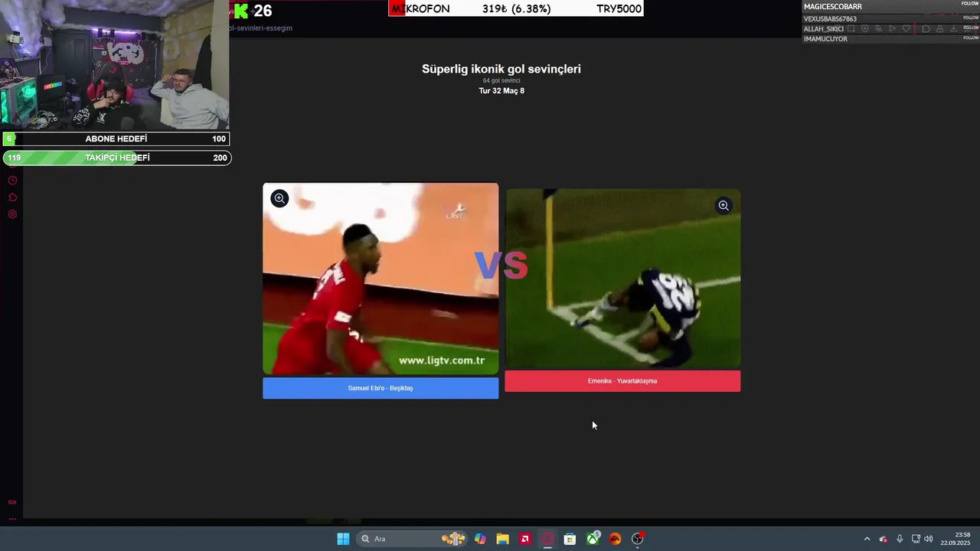Click the VEXUSBABS67863 username
This screenshot has width=980, height=551.
point(830,18)
